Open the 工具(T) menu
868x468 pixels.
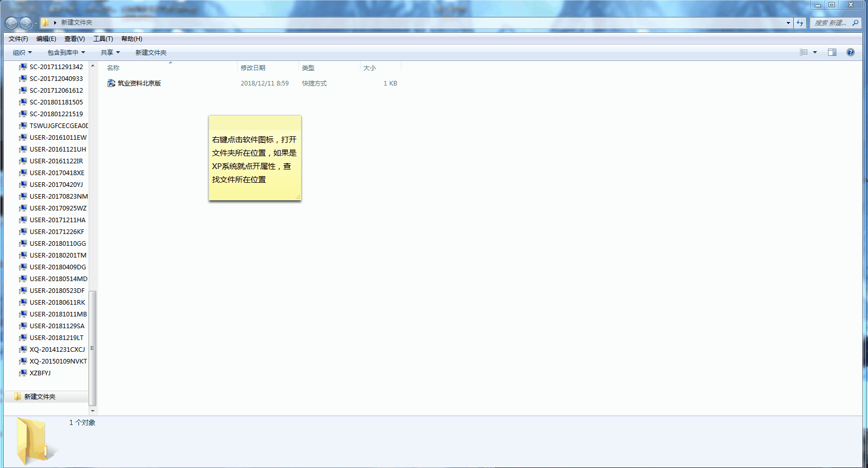[x=103, y=39]
